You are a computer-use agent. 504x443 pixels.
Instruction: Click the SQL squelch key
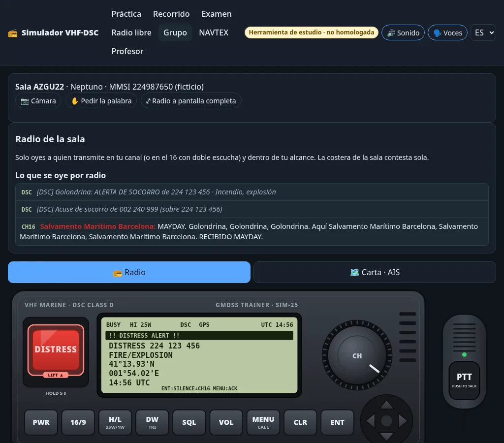coord(189,422)
